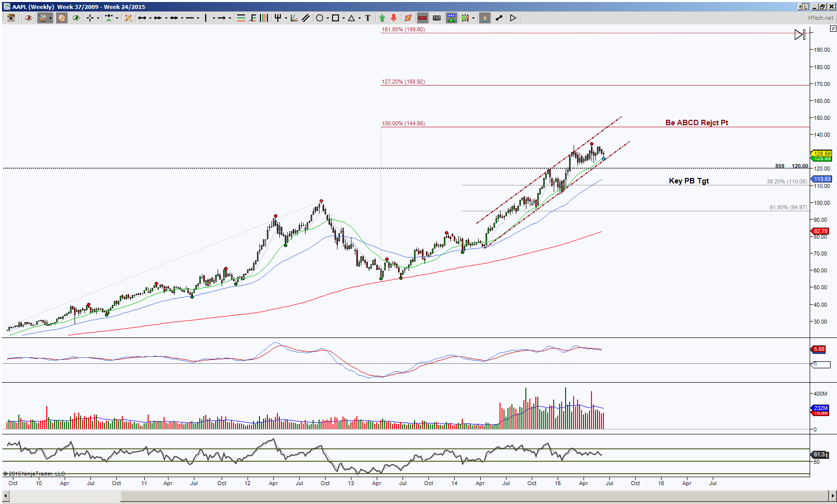Click the scrollbar right arrow
This screenshot has height=504, width=837.
pyautogui.click(x=833, y=496)
